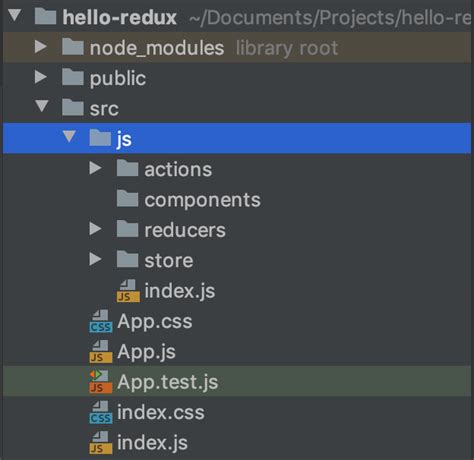Select the index.css file name
This screenshot has width=474, height=460.
(161, 412)
